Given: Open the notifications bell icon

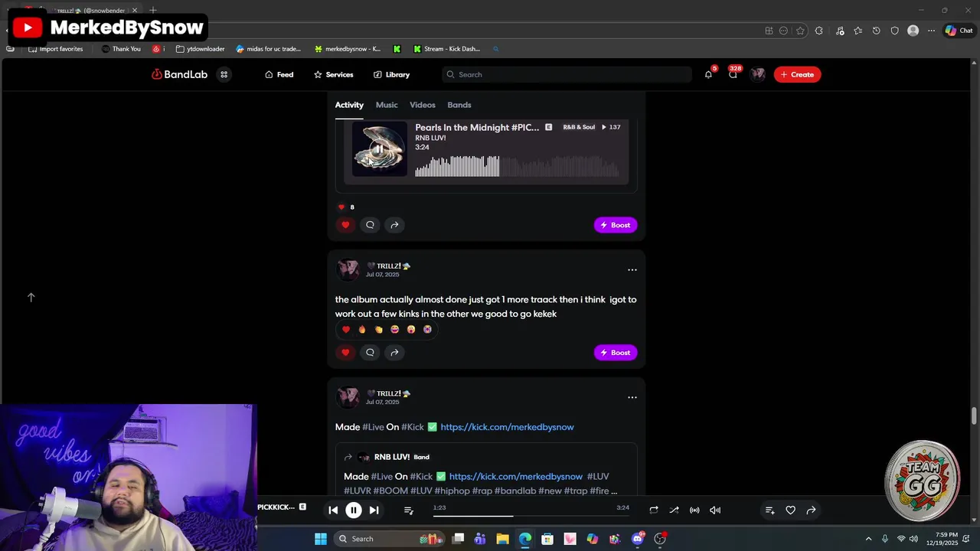Looking at the screenshot, I should pos(708,74).
